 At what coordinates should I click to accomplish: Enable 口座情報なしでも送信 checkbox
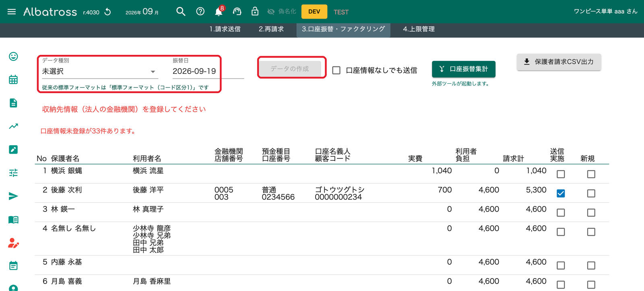[x=336, y=71]
